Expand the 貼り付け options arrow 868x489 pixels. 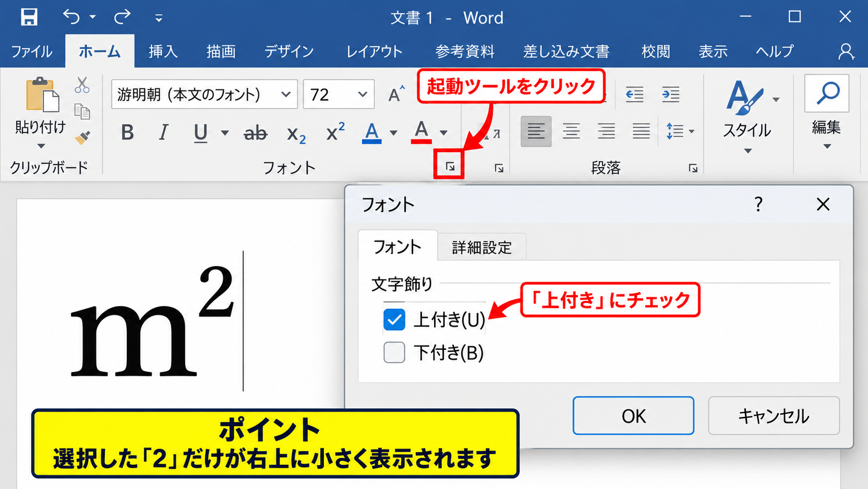41,146
